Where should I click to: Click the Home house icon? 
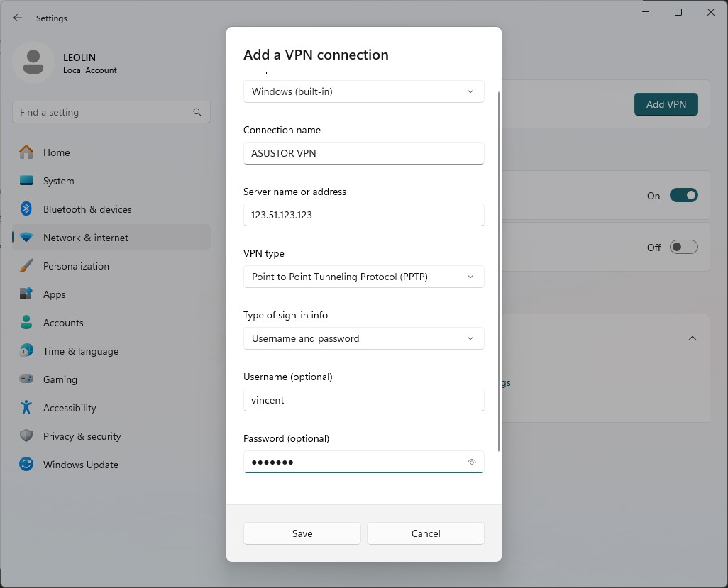26,152
